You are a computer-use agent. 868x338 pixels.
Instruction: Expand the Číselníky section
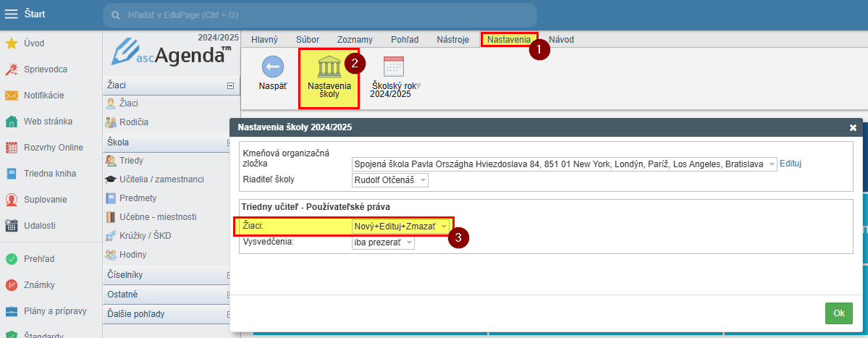(230, 276)
